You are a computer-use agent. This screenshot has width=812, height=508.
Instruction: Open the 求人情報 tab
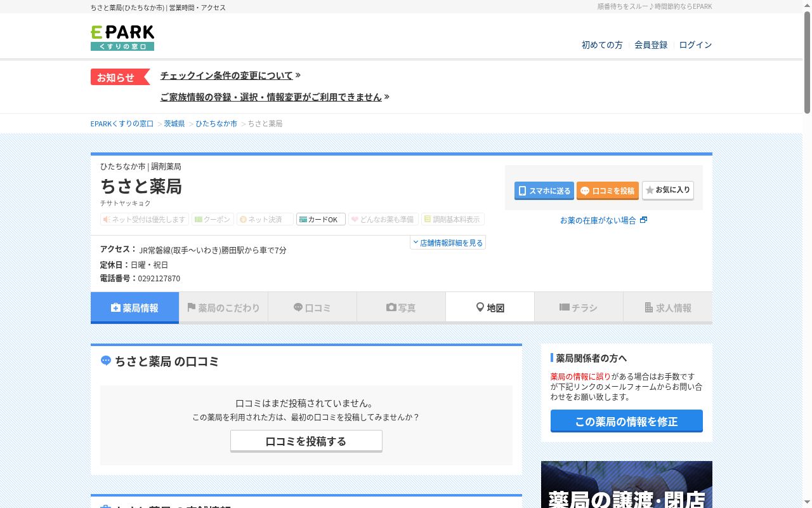coord(668,308)
